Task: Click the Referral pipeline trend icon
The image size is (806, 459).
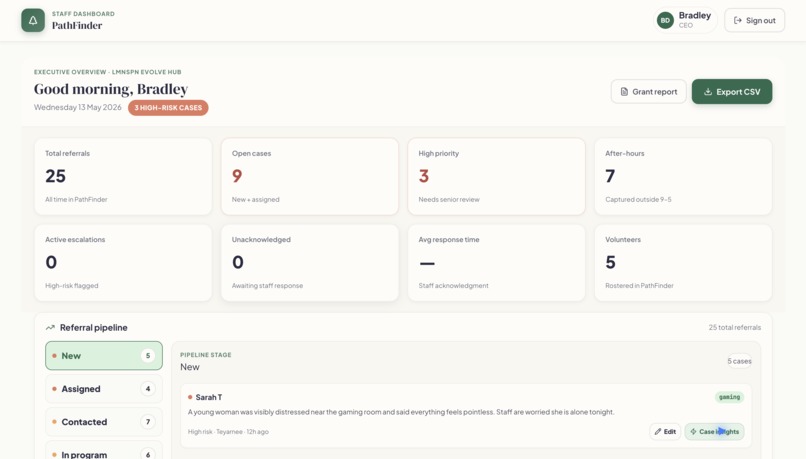Action: pyautogui.click(x=50, y=327)
